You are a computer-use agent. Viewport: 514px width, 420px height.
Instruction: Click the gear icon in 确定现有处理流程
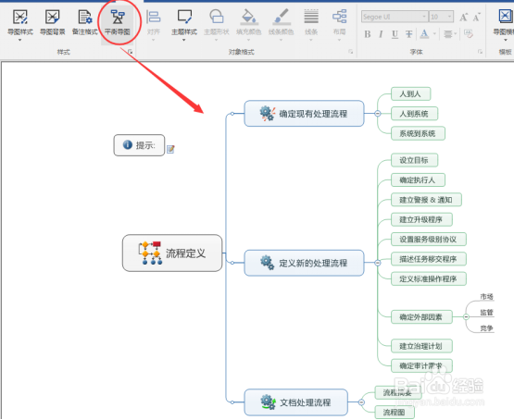click(268, 113)
